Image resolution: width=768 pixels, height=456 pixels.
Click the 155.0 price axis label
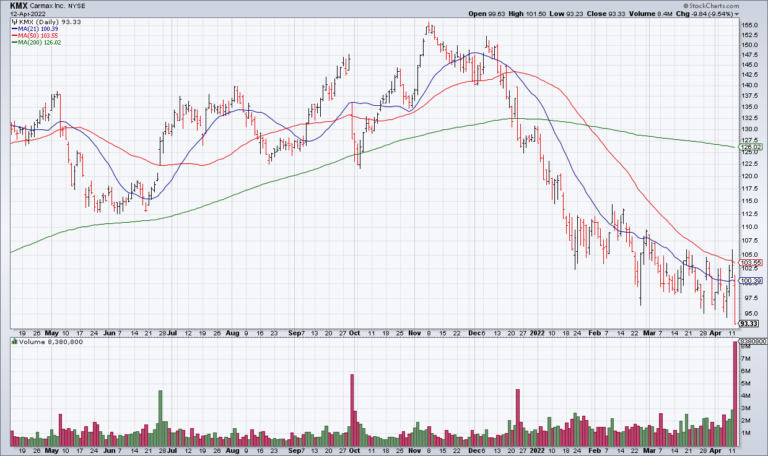tap(750, 25)
